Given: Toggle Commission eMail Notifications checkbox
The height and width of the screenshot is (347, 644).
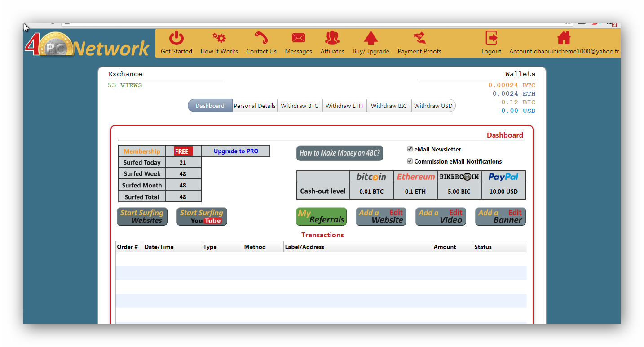Looking at the screenshot, I should point(410,161).
